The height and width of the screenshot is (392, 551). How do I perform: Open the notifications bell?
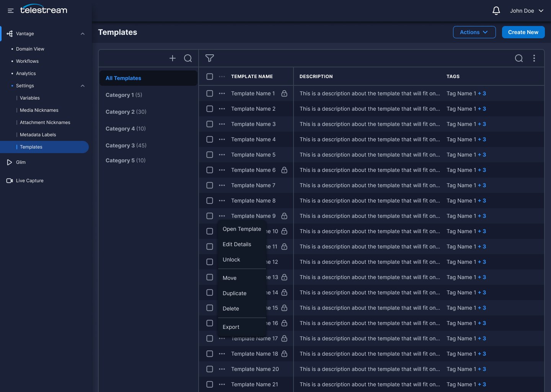496,11
